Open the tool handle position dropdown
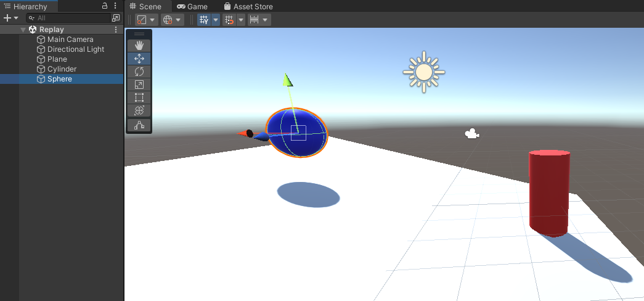This screenshot has width=644, height=301. click(x=147, y=20)
